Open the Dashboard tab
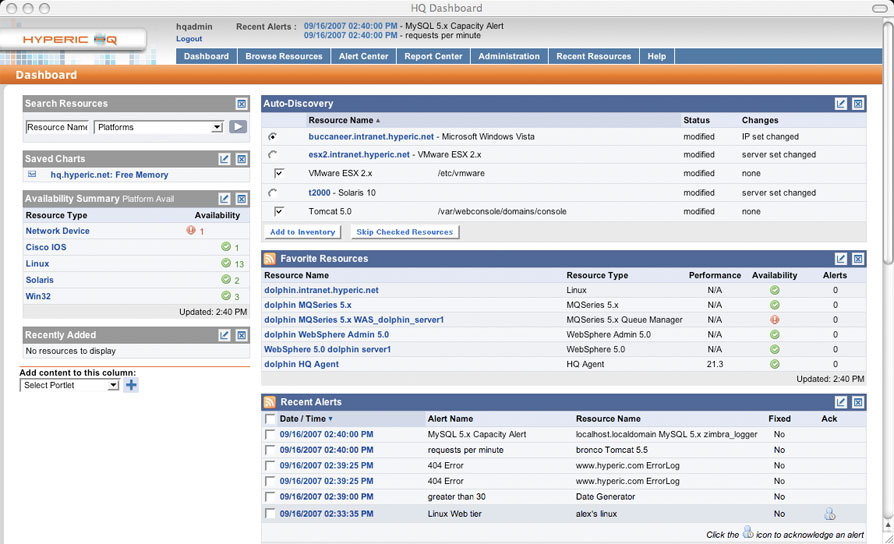The height and width of the screenshot is (544, 894). 206,56
